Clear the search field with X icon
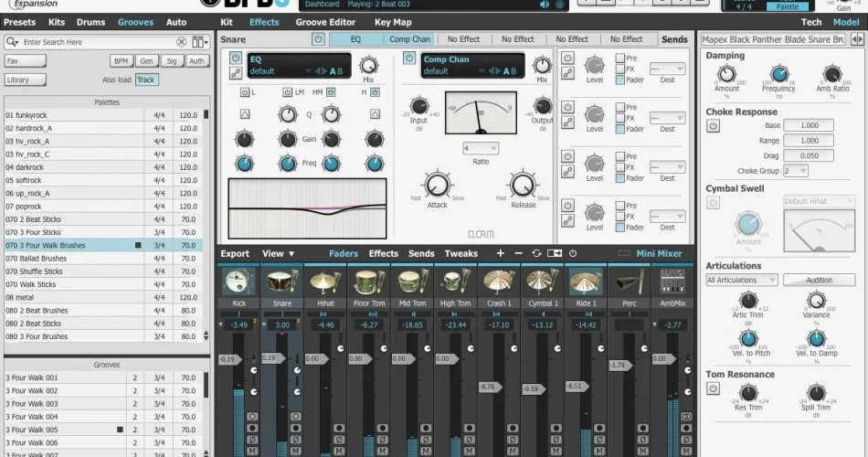The image size is (868, 457). click(x=181, y=42)
